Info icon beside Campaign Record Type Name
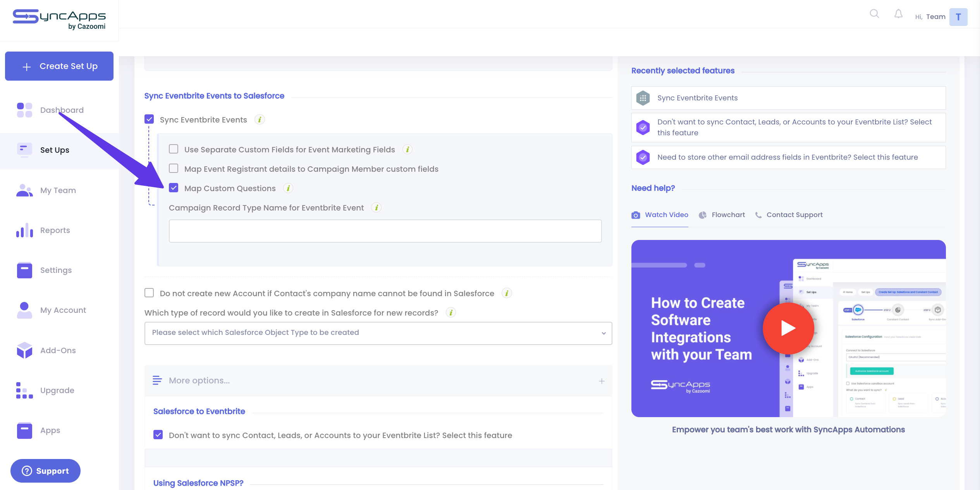This screenshot has width=980, height=490. [x=377, y=207]
